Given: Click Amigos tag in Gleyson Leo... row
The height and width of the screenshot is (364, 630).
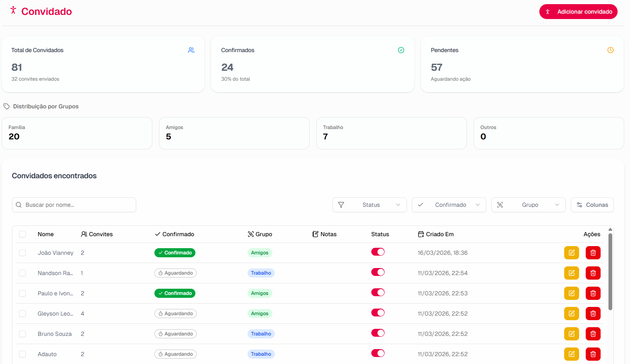Looking at the screenshot, I should click(x=260, y=314).
